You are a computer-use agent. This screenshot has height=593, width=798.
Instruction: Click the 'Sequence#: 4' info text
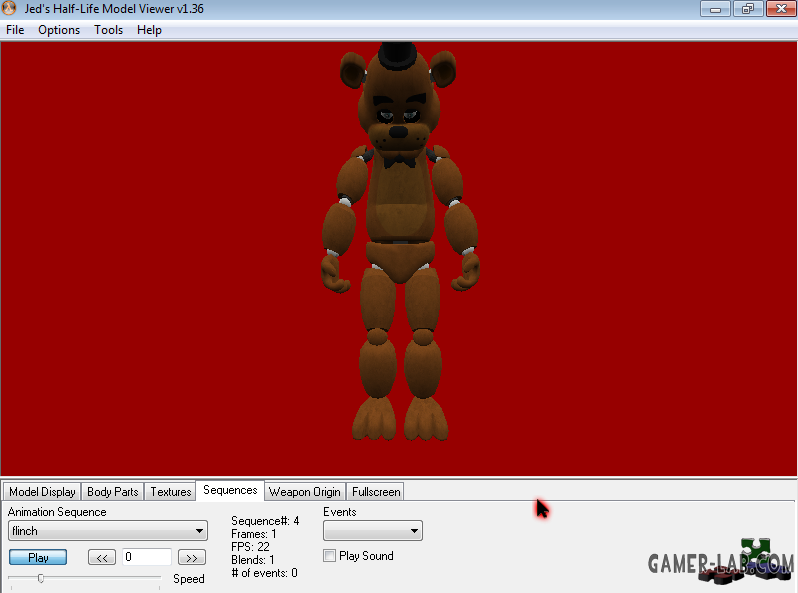coord(265,521)
